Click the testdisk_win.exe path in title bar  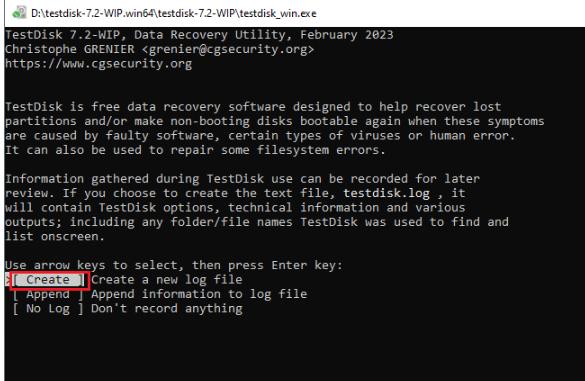pos(174,13)
